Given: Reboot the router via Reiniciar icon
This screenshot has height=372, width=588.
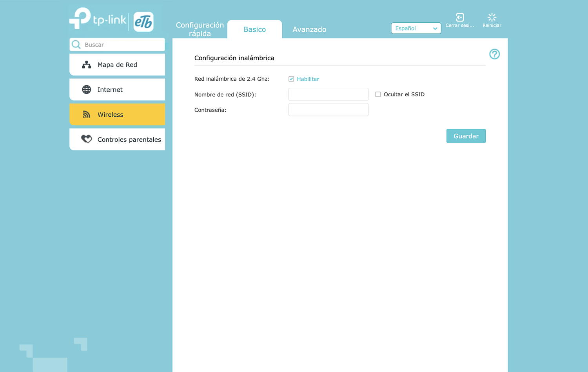Looking at the screenshot, I should (x=492, y=18).
